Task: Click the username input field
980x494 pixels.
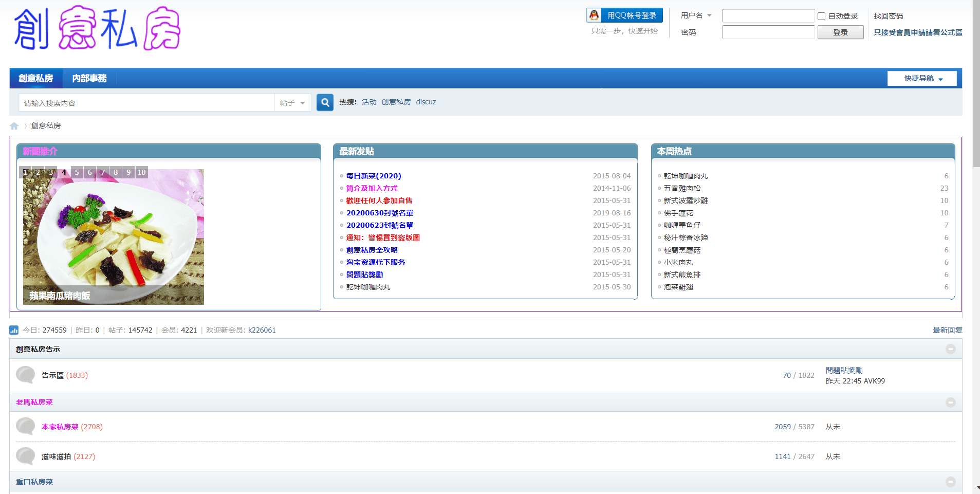Action: coord(768,16)
